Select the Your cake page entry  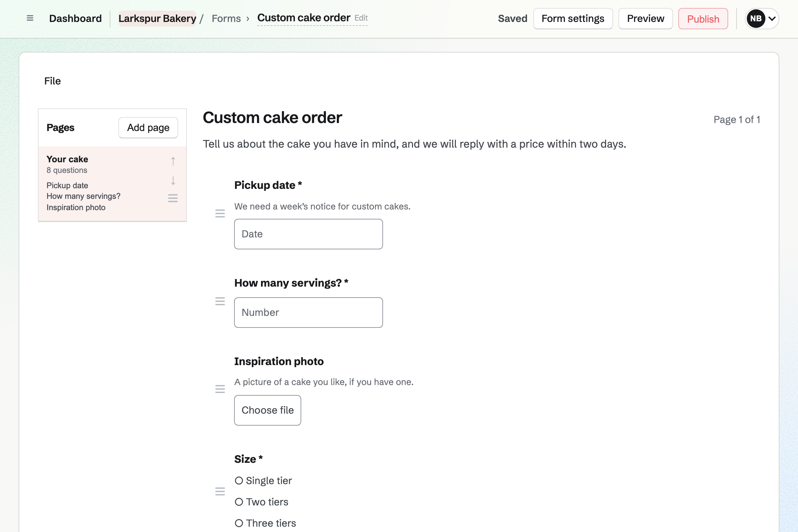click(x=112, y=184)
